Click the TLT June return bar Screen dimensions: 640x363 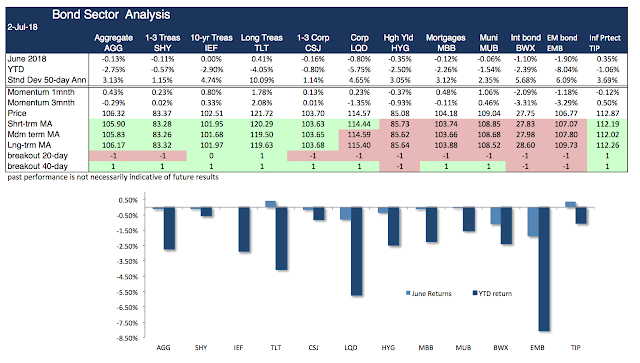[270, 204]
